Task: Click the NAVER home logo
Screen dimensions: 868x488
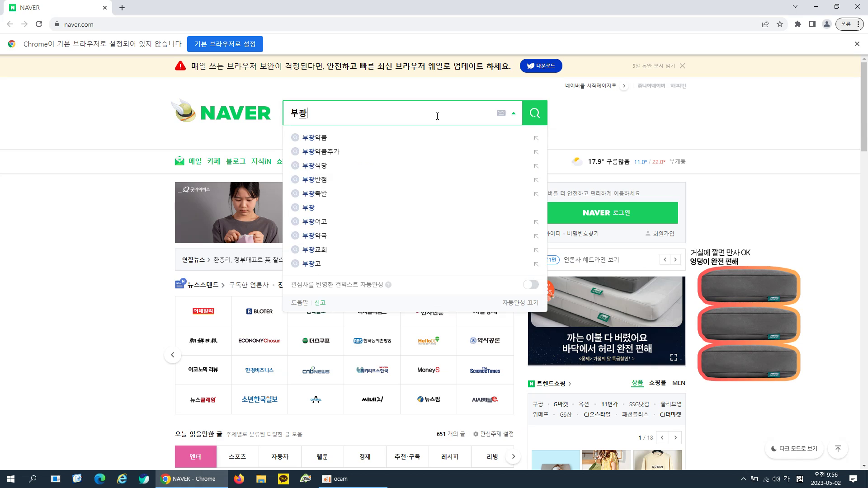Action: 221,113
